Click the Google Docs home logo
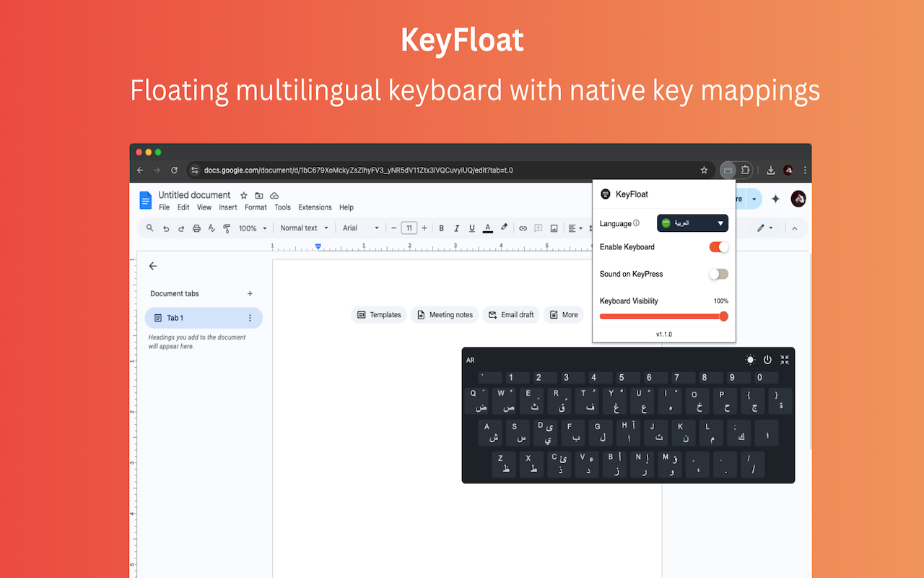The image size is (924, 578). [x=146, y=200]
